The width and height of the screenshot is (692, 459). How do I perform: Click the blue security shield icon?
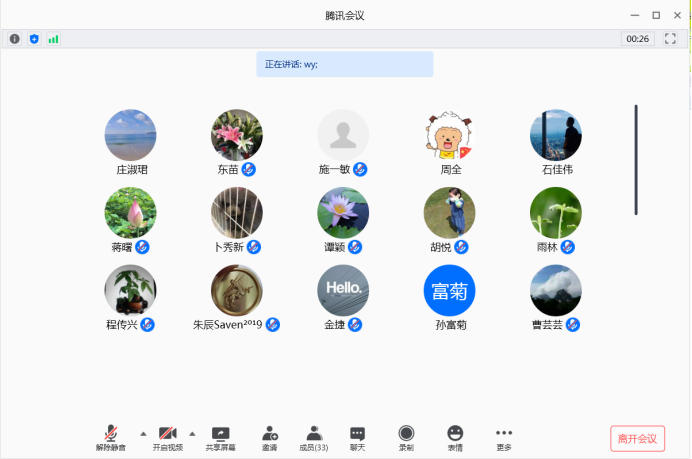pos(34,39)
